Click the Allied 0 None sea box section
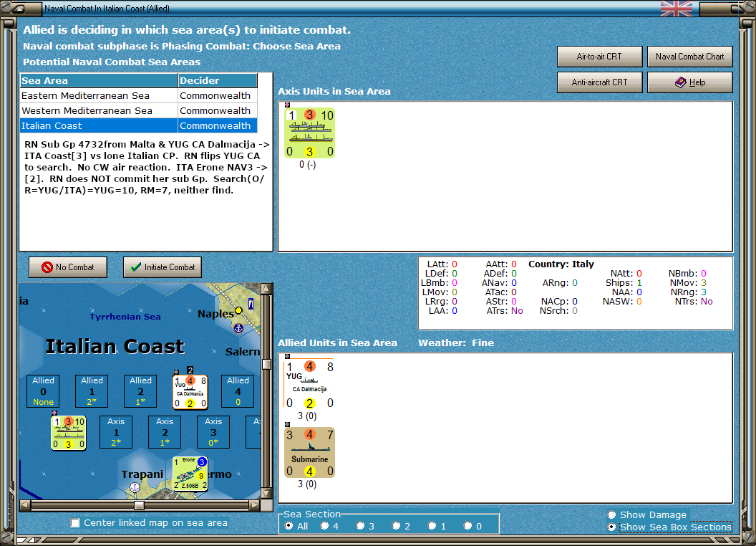Screen dimensions: 756x546 pos(44,391)
